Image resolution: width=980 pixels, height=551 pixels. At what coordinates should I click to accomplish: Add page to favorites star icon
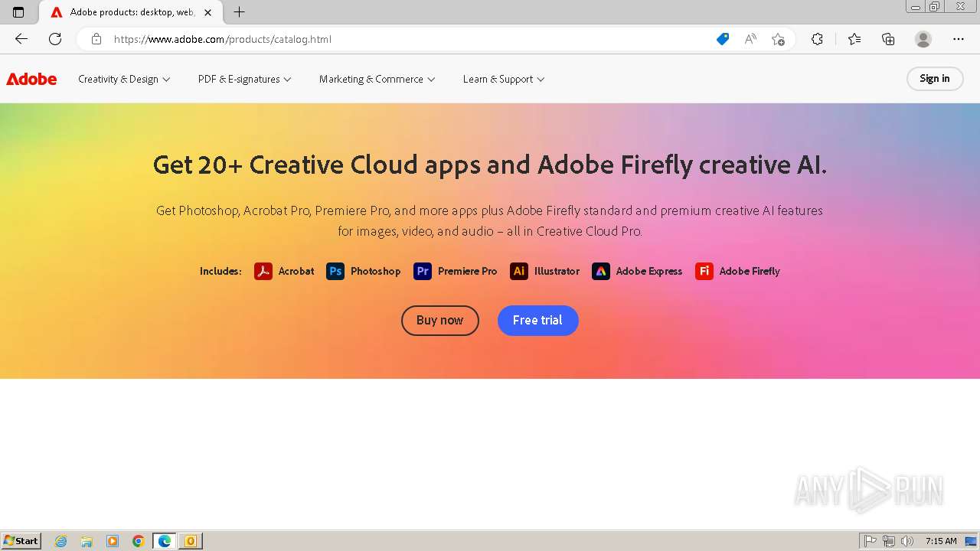click(779, 39)
